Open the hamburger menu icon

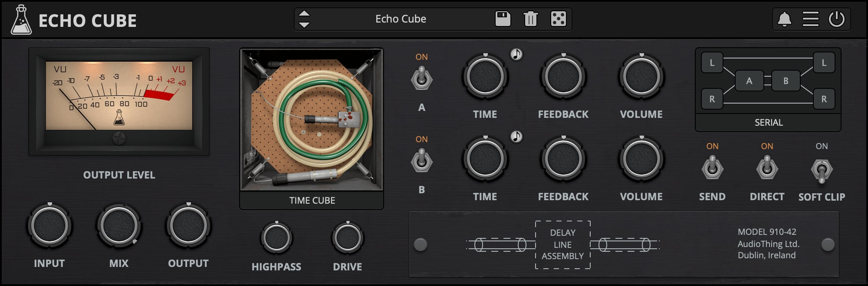(810, 19)
